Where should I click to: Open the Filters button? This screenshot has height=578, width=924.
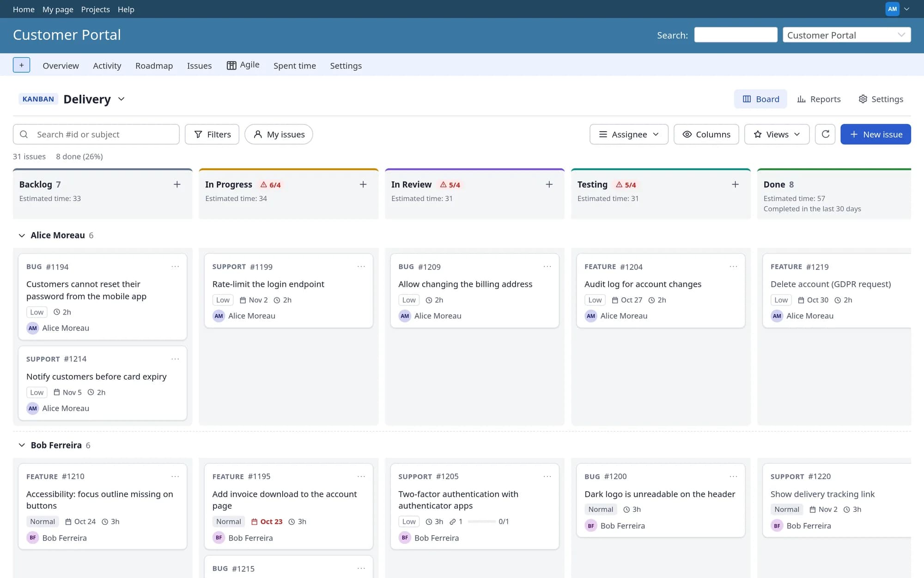coord(212,134)
